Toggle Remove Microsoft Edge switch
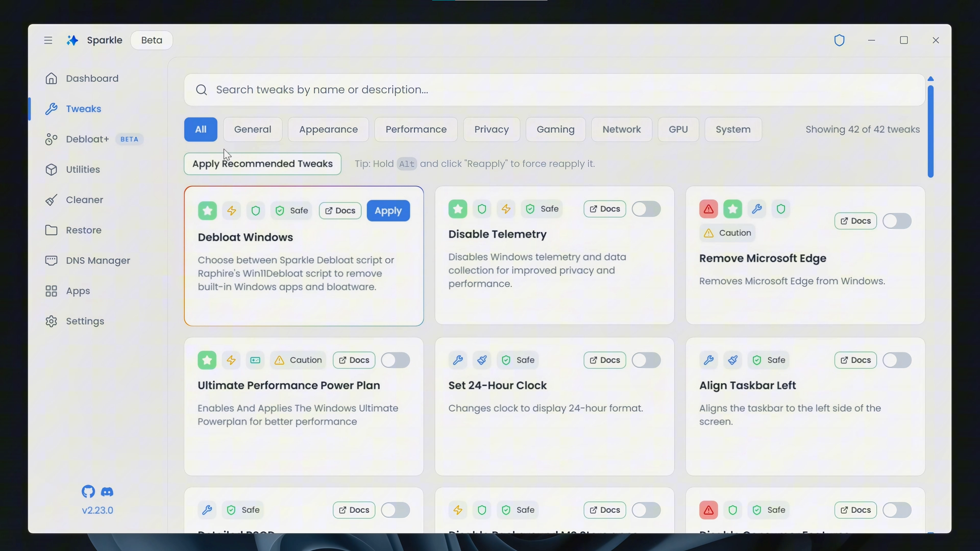 [x=897, y=221]
